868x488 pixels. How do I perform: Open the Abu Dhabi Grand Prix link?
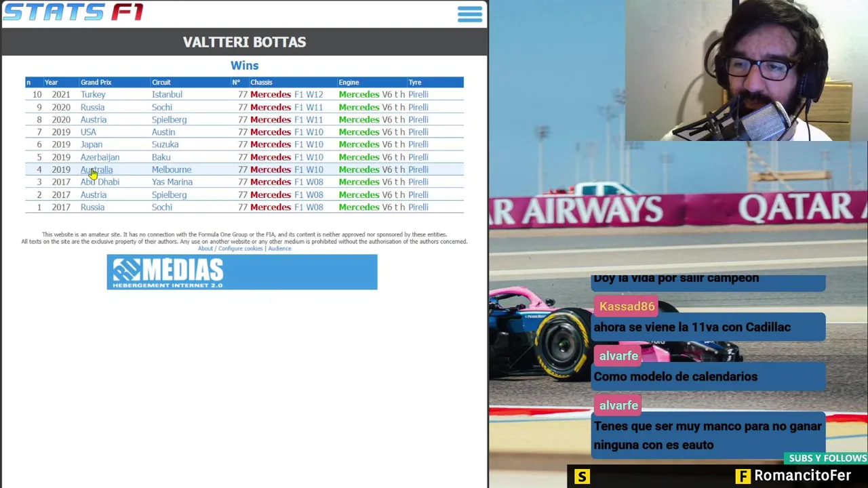click(100, 182)
